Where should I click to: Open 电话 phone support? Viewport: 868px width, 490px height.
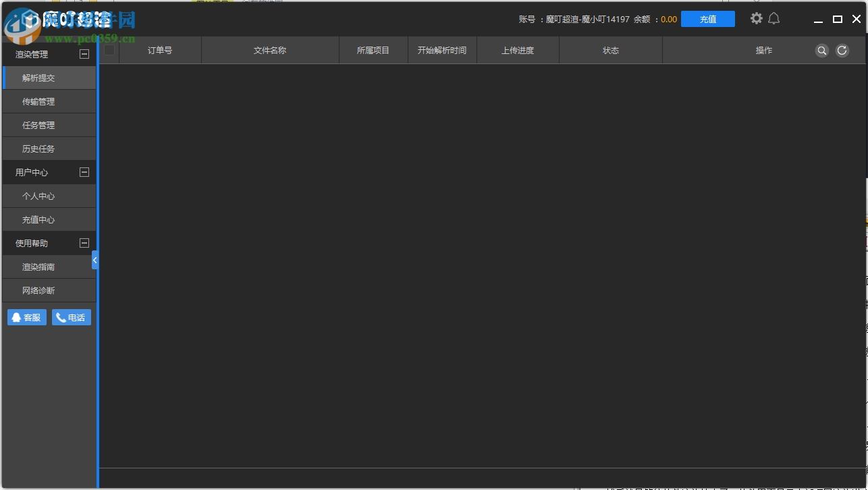(x=71, y=317)
